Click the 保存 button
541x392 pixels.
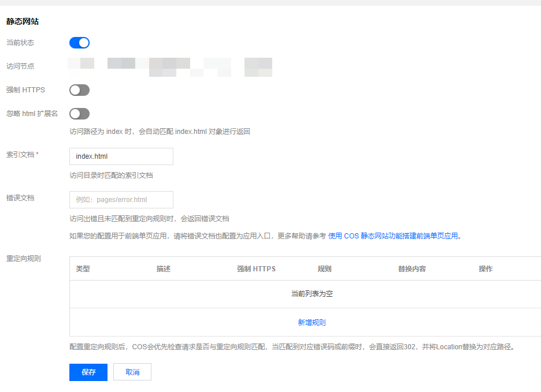pyautogui.click(x=88, y=372)
